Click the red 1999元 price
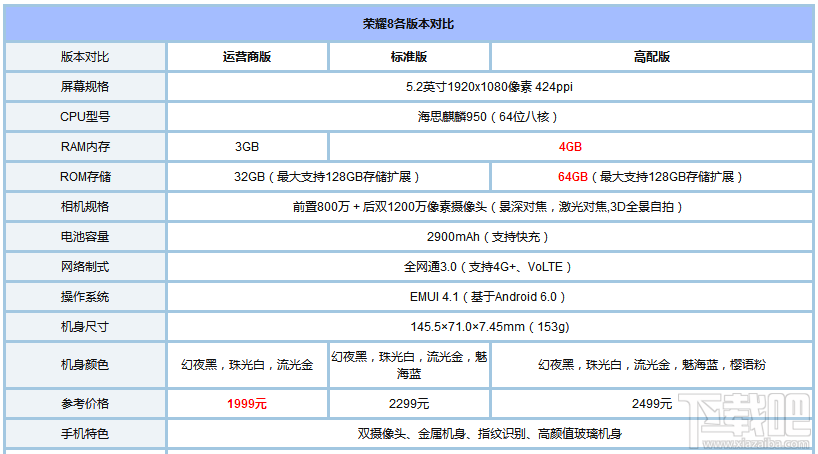 [247, 404]
